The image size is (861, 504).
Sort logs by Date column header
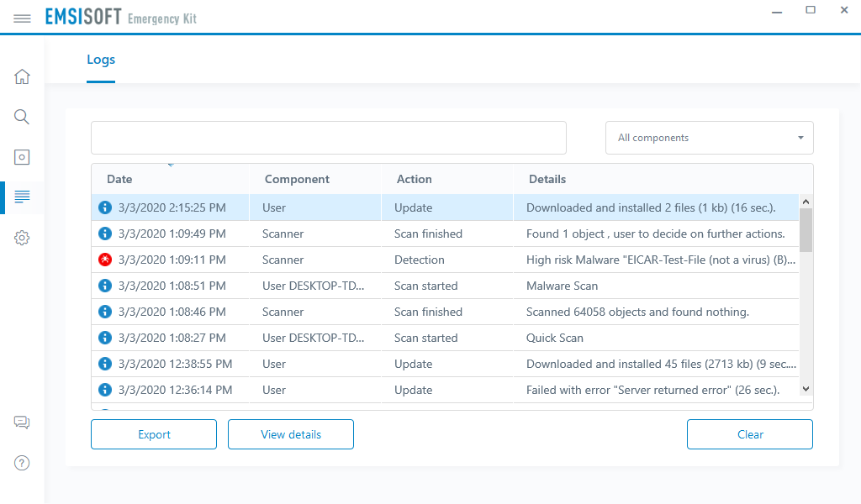click(119, 179)
